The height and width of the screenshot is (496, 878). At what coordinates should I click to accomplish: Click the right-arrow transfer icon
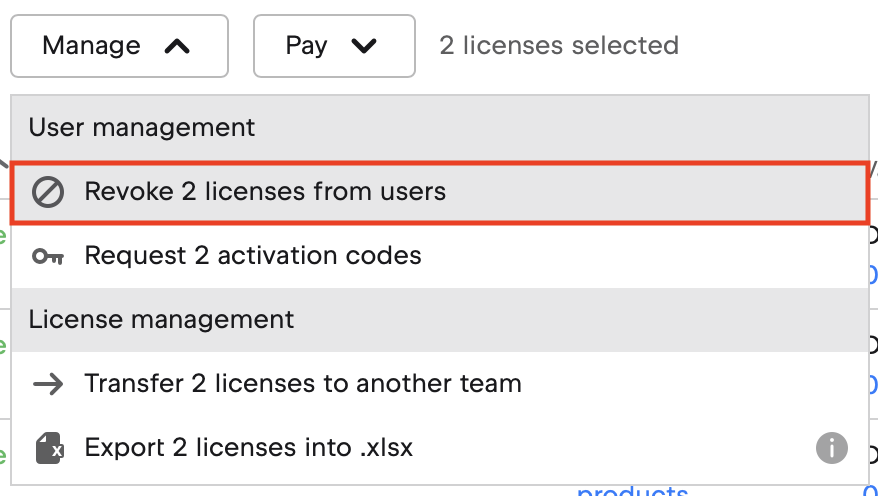pos(48,384)
